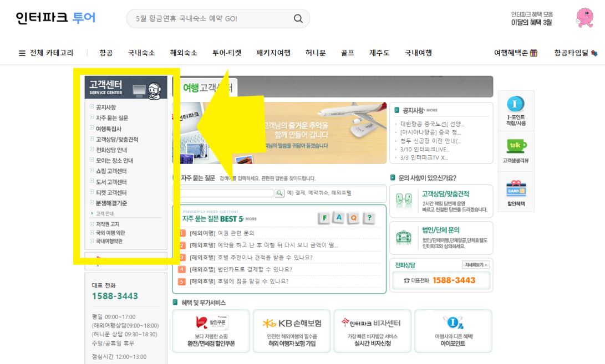Select 고객상담/맞춤견적 in the sidebar
The width and height of the screenshot is (605, 364).
(x=117, y=139)
